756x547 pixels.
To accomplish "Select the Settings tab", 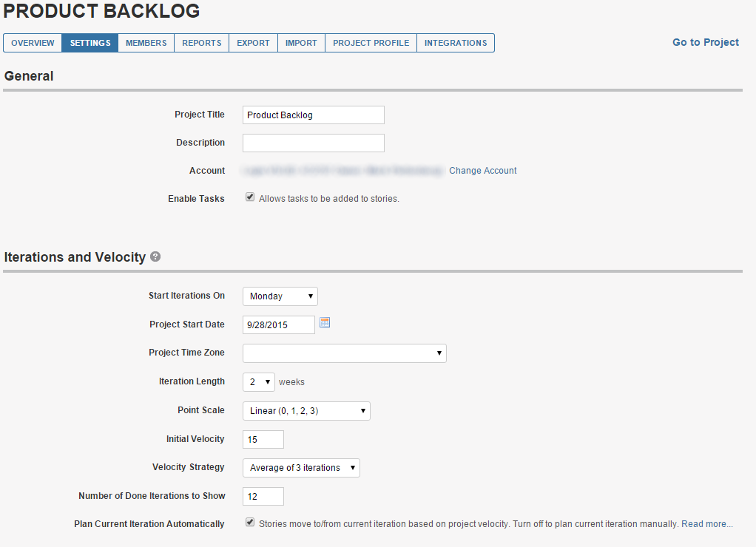I will click(x=90, y=43).
